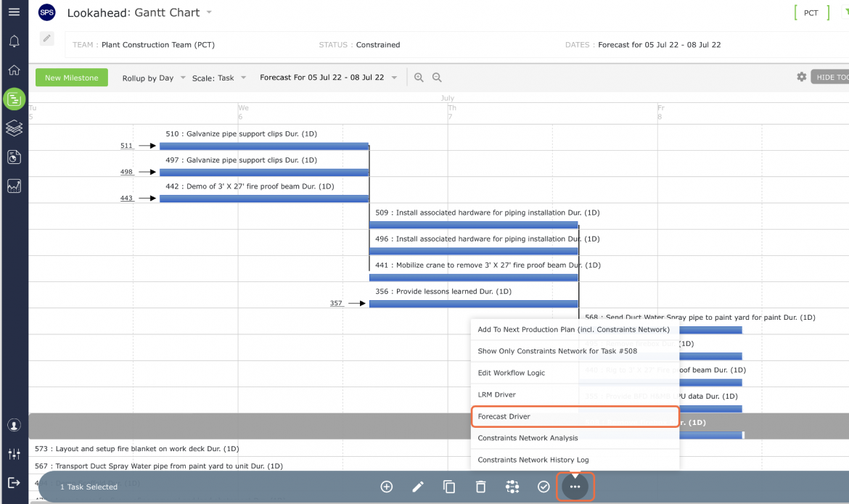849x504 pixels.
Task: Click the '1 Task Selected' status text
Action: click(89, 487)
